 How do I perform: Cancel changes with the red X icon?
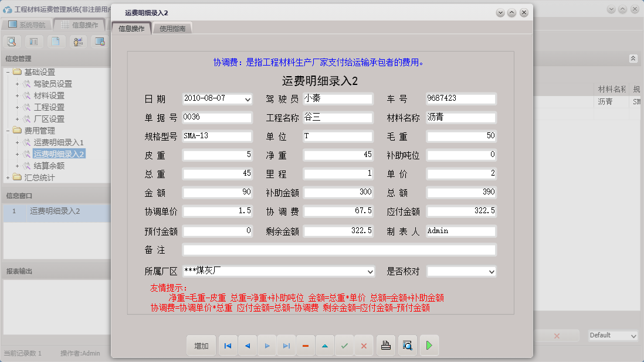coord(364,346)
